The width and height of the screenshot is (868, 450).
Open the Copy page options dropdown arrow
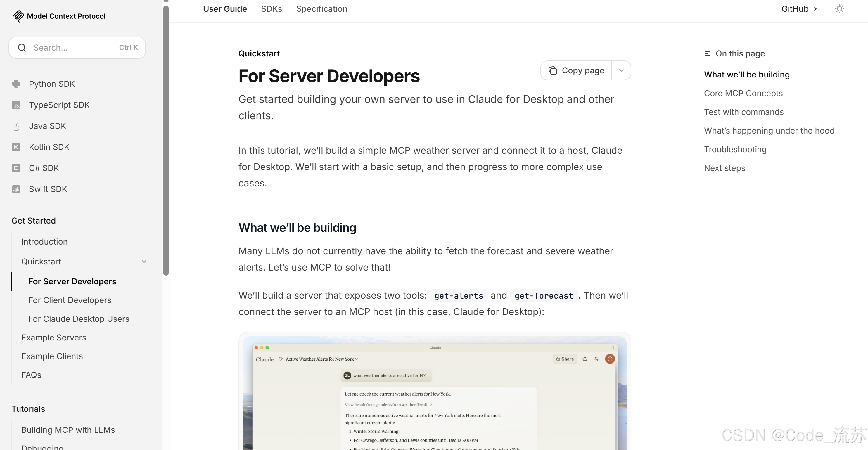point(621,70)
